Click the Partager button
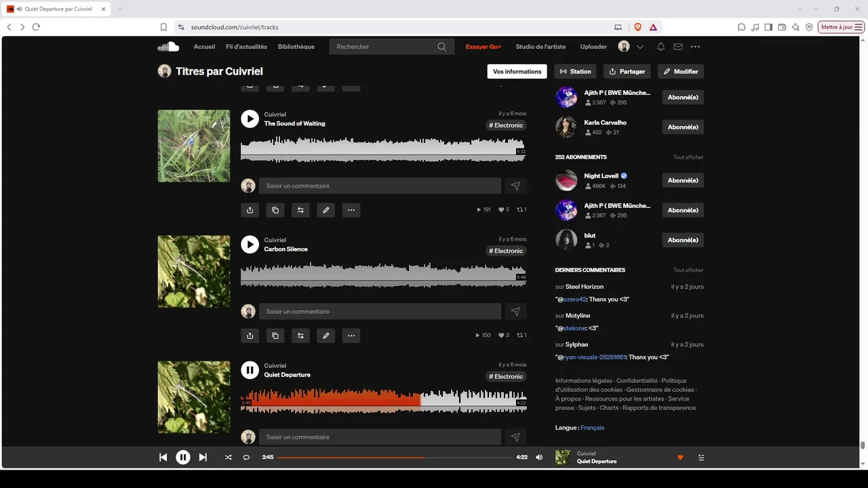 coord(627,71)
